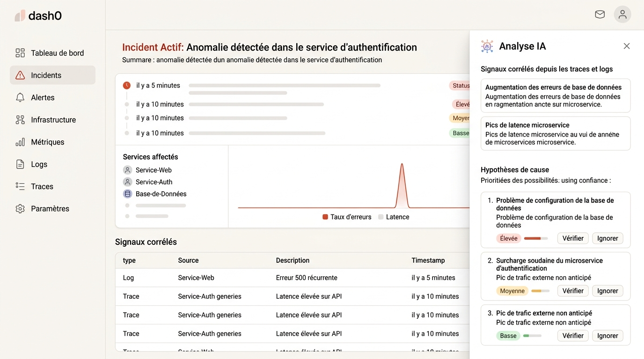
Task: Click the red clock timeline icon
Action: click(127, 86)
